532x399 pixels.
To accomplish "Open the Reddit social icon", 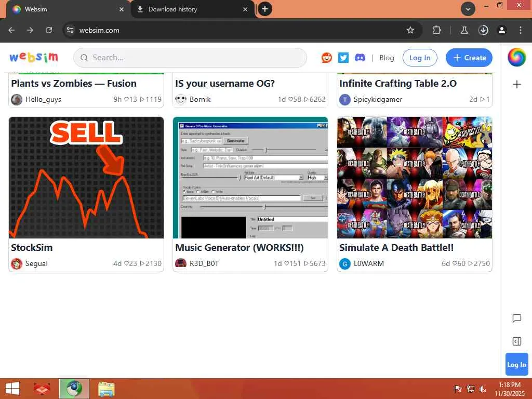I will 327,58.
